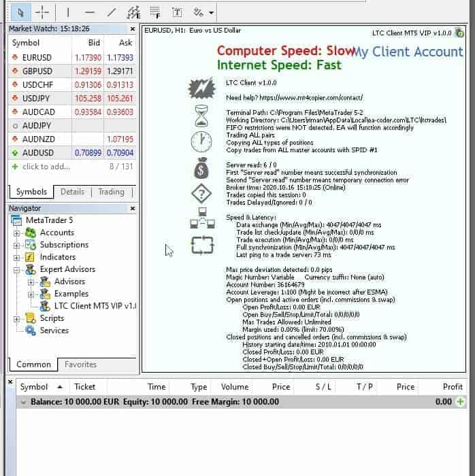This screenshot has height=476, width=475.
Task: Open the mt4copier.com contact link
Action: click(311, 98)
